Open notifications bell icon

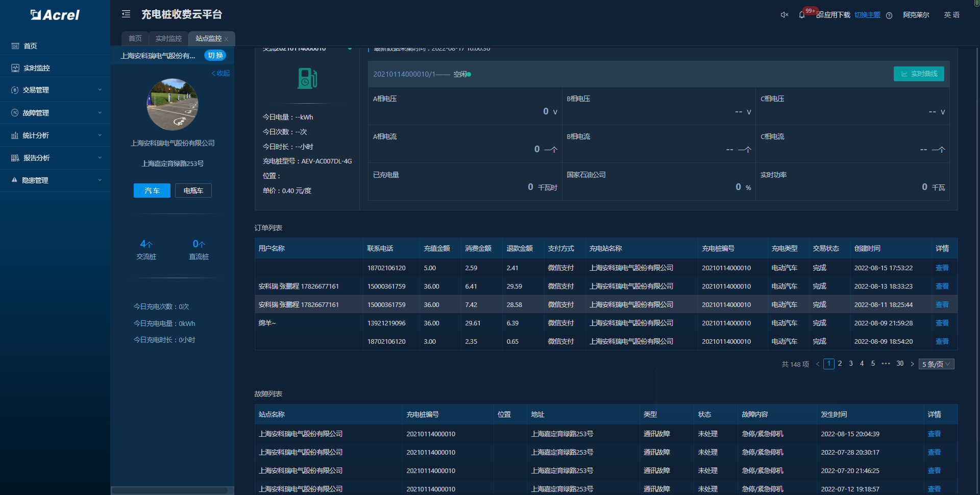tap(802, 15)
